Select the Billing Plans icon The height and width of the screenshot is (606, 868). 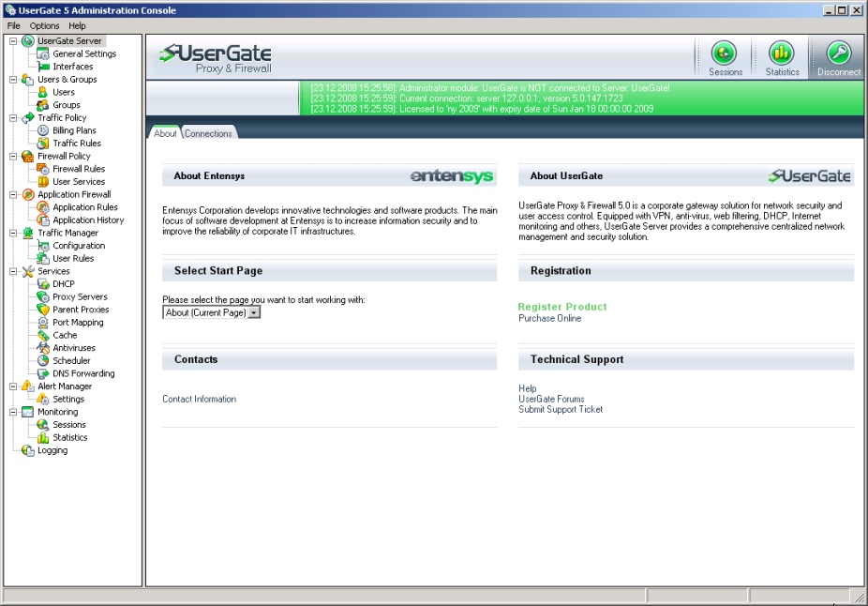pos(43,130)
